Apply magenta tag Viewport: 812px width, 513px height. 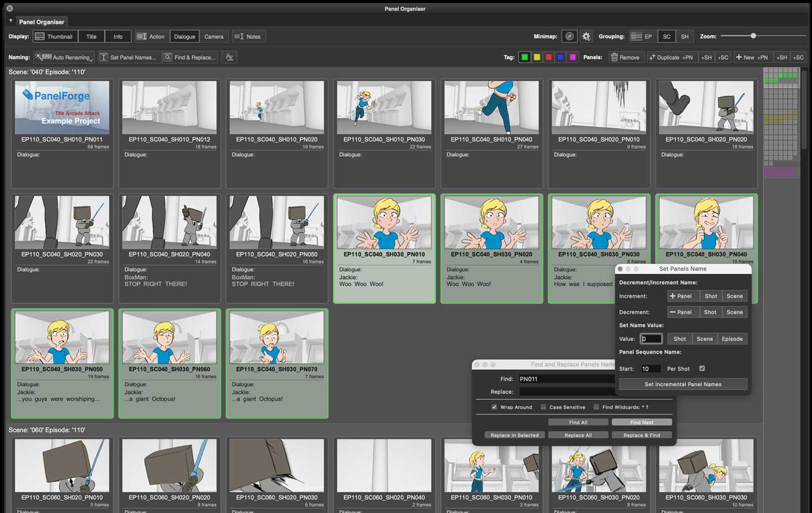[x=573, y=57]
